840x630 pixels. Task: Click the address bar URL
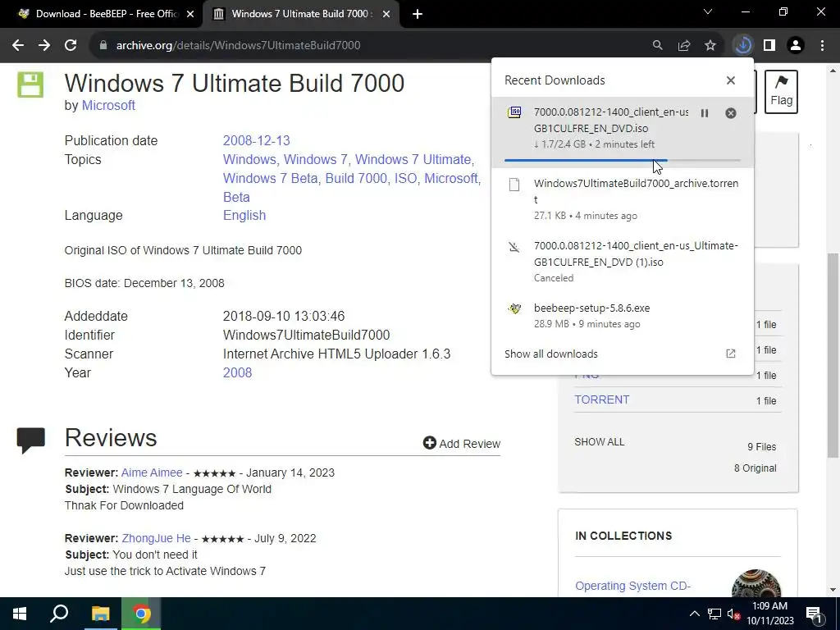coord(239,46)
